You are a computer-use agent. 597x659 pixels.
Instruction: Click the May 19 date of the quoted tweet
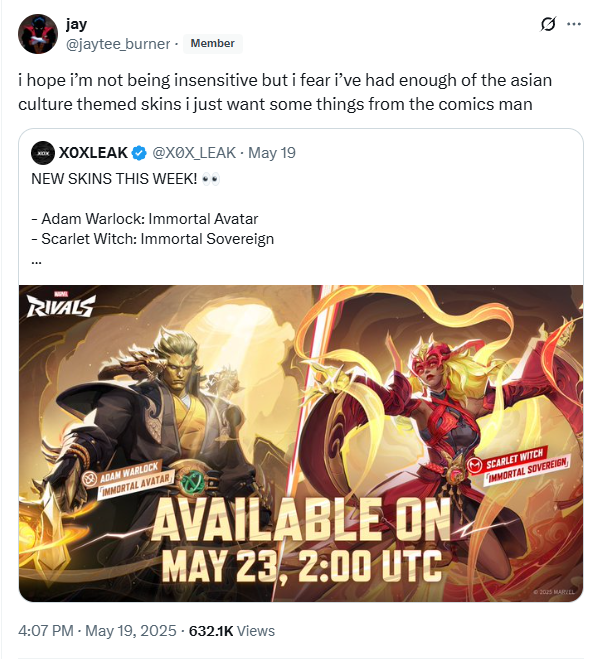(x=272, y=153)
